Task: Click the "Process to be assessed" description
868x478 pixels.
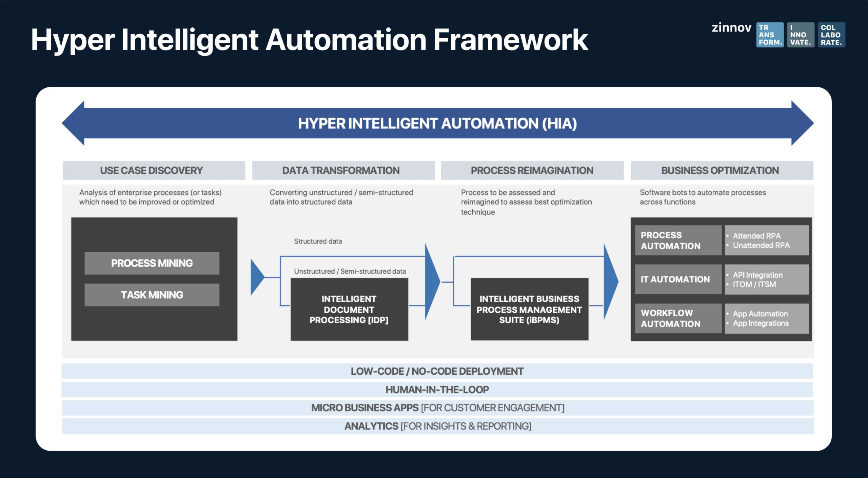Action: [526, 202]
